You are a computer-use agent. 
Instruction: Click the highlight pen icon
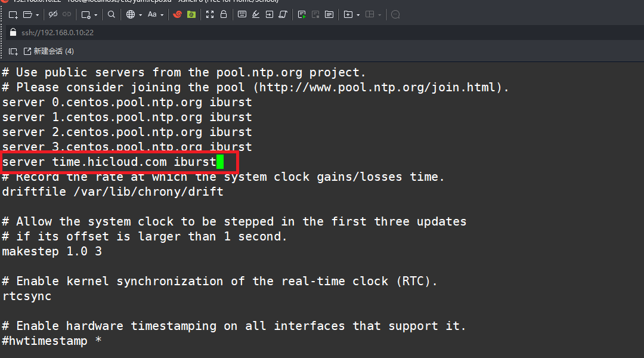[255, 14]
